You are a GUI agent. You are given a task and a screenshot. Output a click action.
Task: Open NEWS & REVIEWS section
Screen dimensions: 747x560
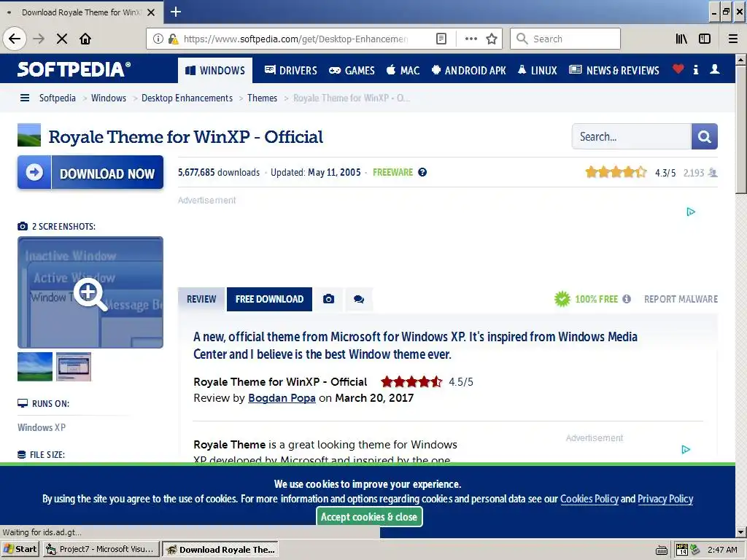click(614, 71)
